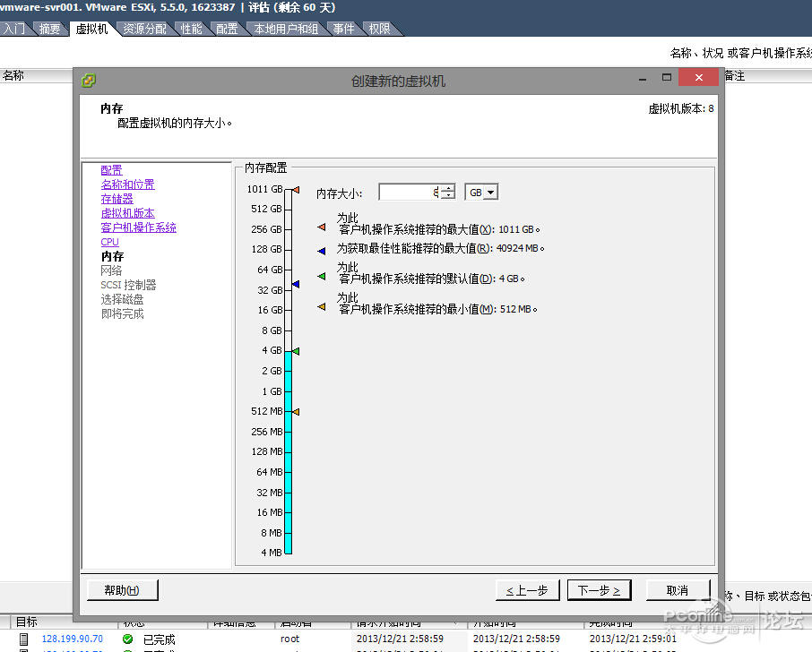Open the 资源分配 tab
The width and height of the screenshot is (812, 652).
(x=144, y=29)
